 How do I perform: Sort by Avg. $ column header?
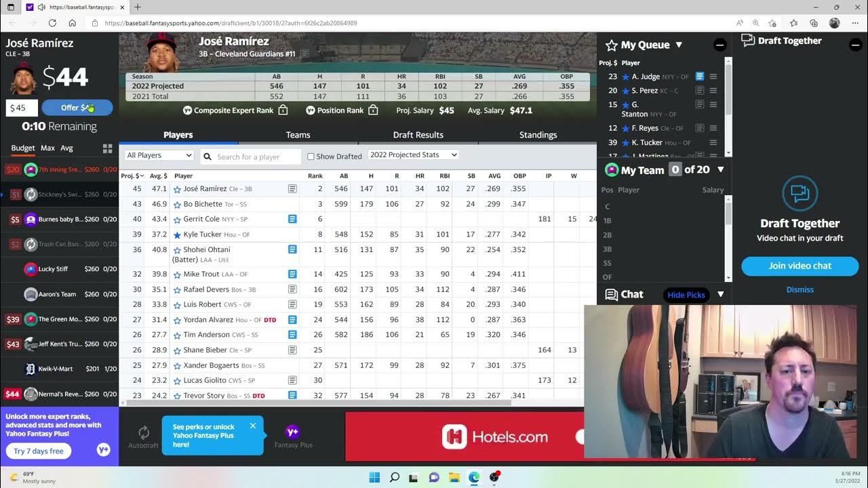[158, 176]
